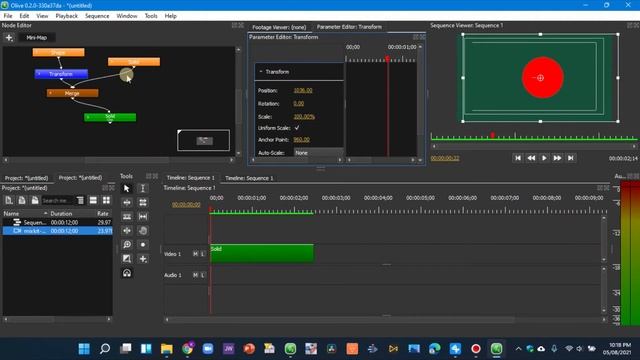Click the Project panel search field

tap(58, 200)
